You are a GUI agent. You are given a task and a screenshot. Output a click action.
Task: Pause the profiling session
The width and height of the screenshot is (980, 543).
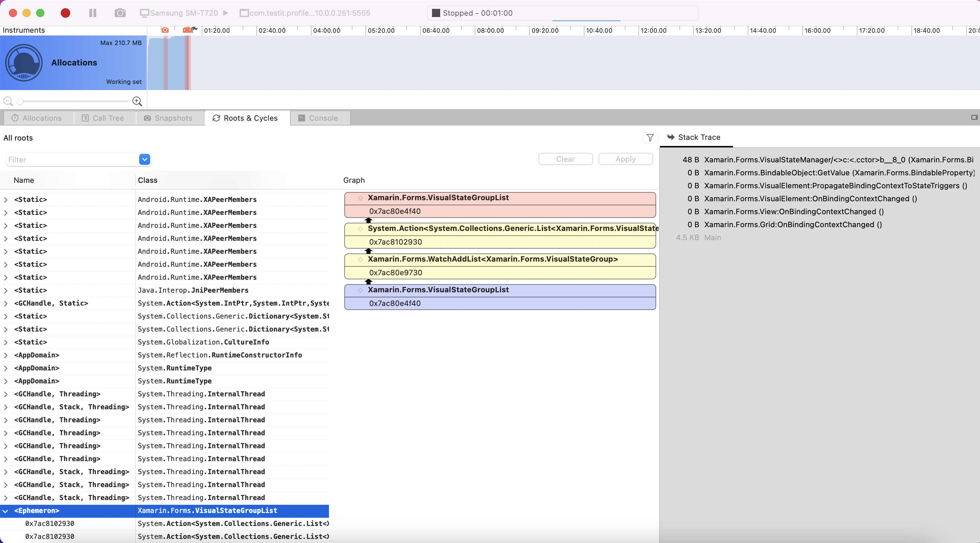tap(92, 13)
